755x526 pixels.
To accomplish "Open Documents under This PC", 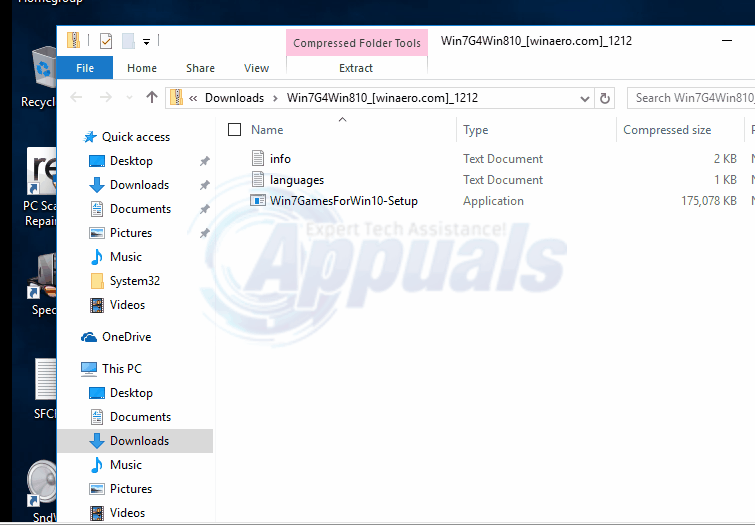I will click(x=140, y=417).
